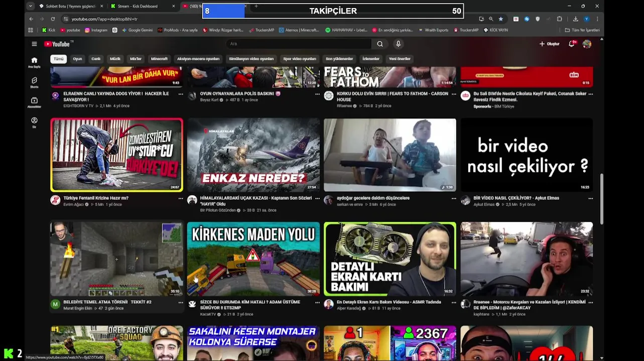This screenshot has width=644, height=361.
Task: Open the Tüm Yer İşaretleri bookmarks folder
Action: (x=582, y=30)
